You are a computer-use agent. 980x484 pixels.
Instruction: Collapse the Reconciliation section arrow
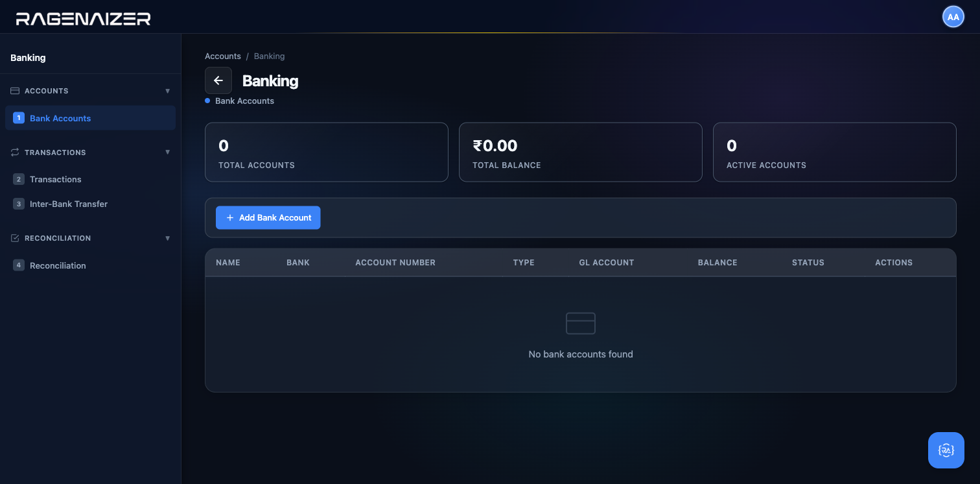[x=168, y=238]
